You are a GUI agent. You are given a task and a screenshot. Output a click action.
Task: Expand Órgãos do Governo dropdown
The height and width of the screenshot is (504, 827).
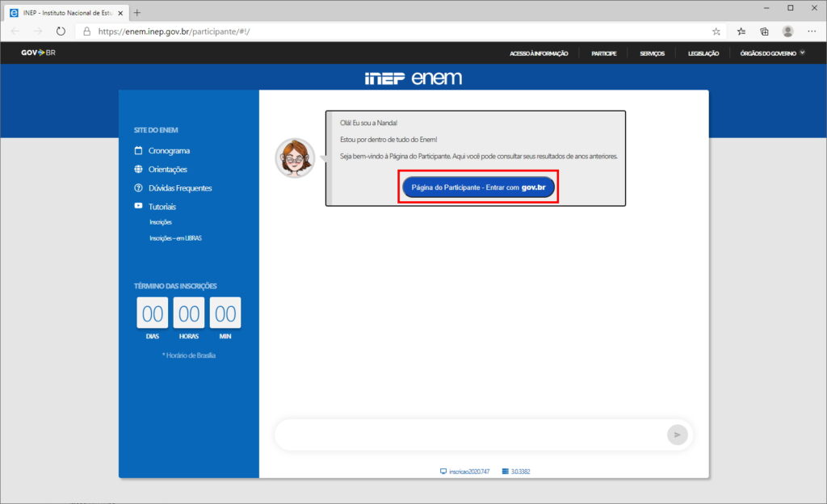(772, 53)
